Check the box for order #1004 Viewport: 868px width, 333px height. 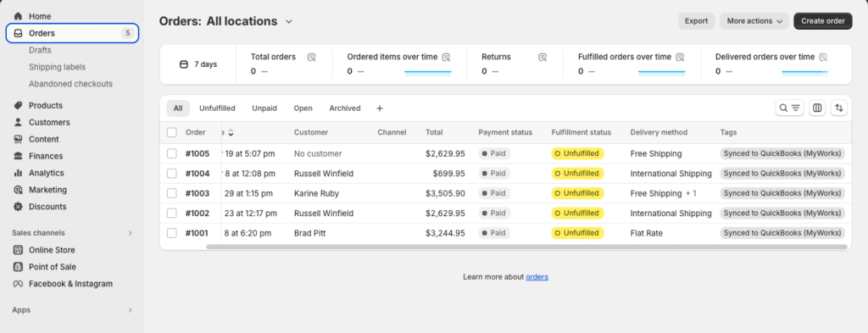click(x=172, y=173)
